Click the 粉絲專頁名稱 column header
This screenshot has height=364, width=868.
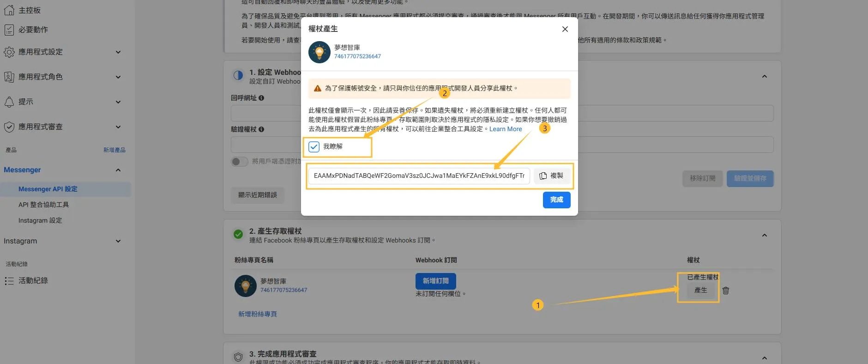(x=254, y=261)
